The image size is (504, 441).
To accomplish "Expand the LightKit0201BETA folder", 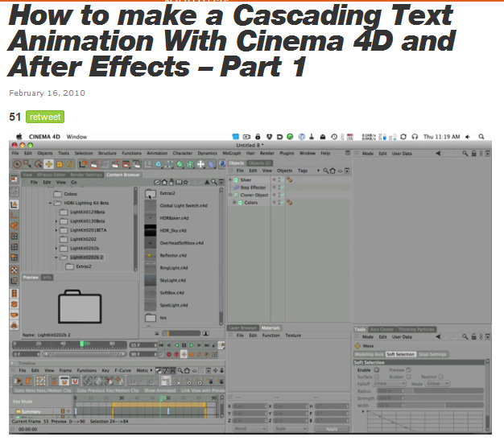I will point(56,230).
